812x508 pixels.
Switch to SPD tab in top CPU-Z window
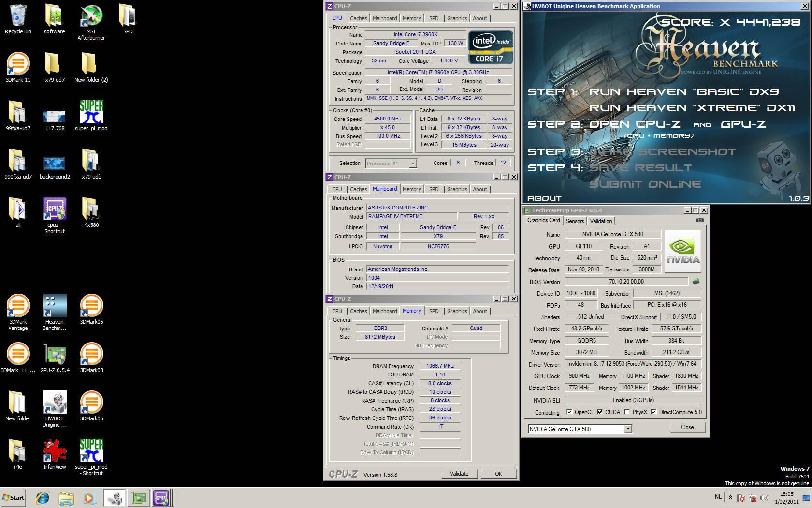click(x=434, y=18)
